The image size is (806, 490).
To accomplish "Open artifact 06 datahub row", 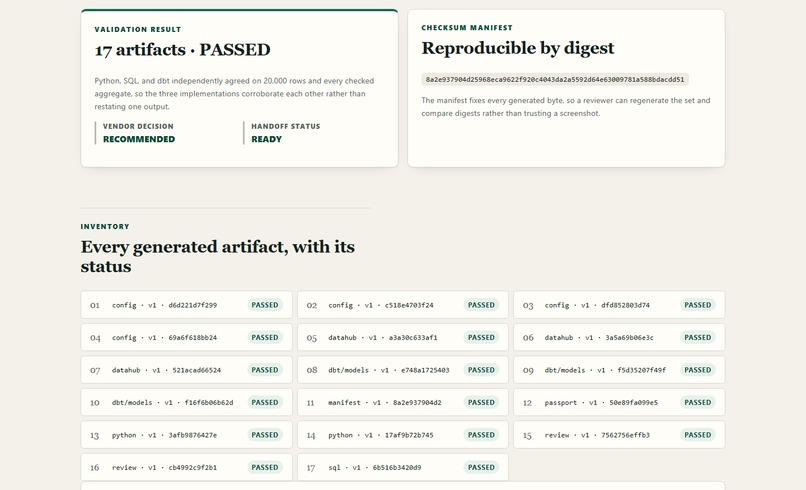I will pos(619,337).
